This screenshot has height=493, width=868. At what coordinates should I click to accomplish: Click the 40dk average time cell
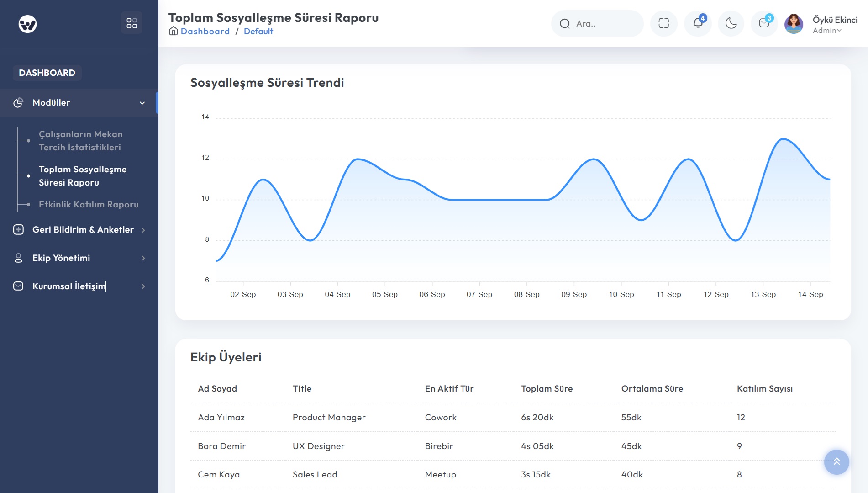[x=632, y=475]
